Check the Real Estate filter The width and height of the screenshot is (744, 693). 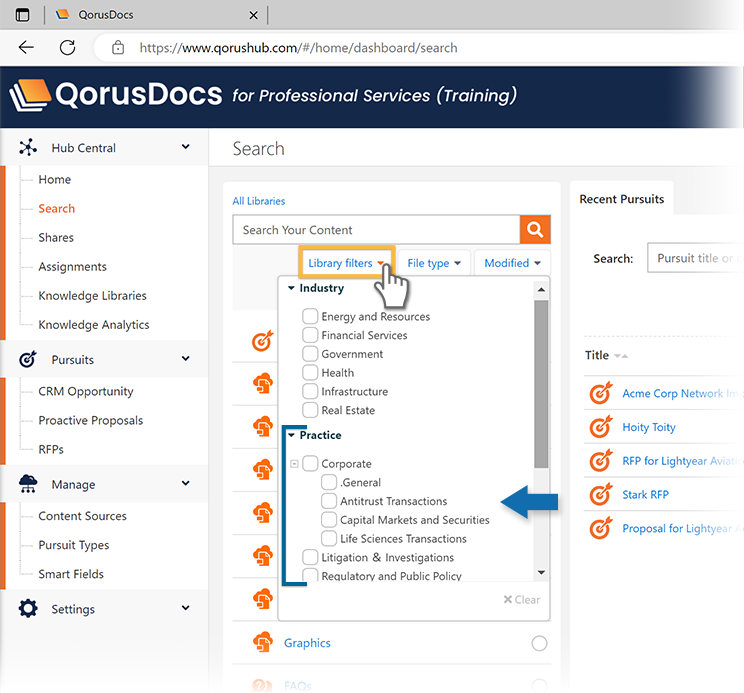(310, 410)
